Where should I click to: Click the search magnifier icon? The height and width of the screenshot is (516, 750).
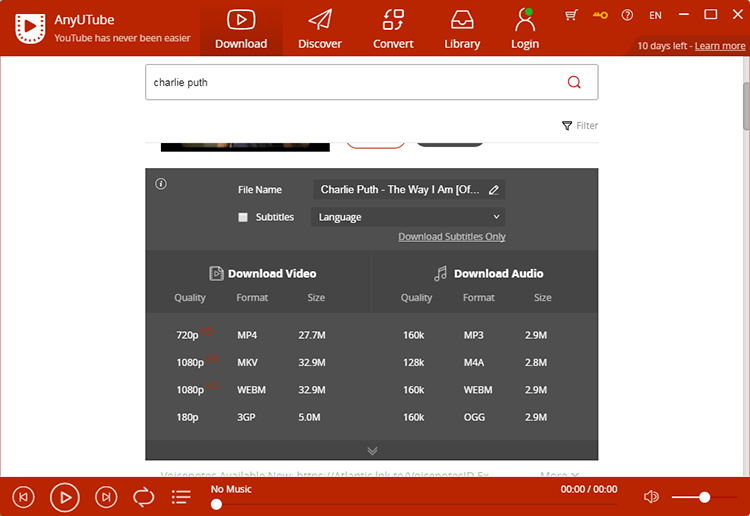(x=574, y=82)
